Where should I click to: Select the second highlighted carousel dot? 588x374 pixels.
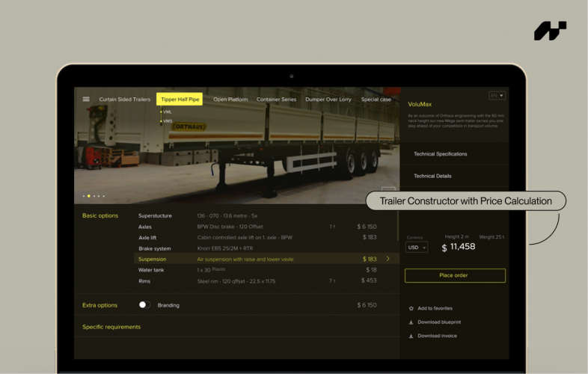tap(89, 196)
